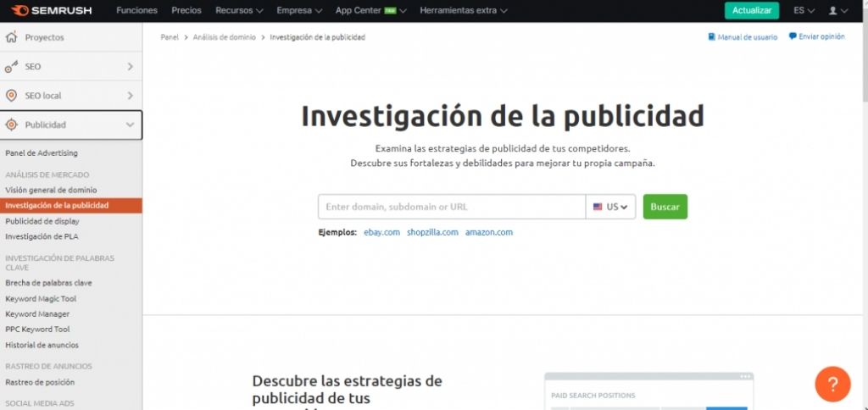The image size is (868, 410).
Task: Open Keyword Manager
Action: tap(37, 313)
